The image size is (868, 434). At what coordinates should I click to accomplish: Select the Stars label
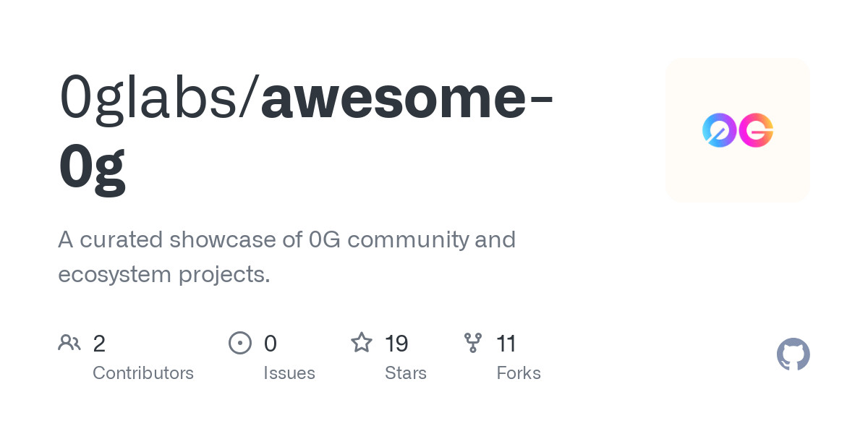pos(406,373)
